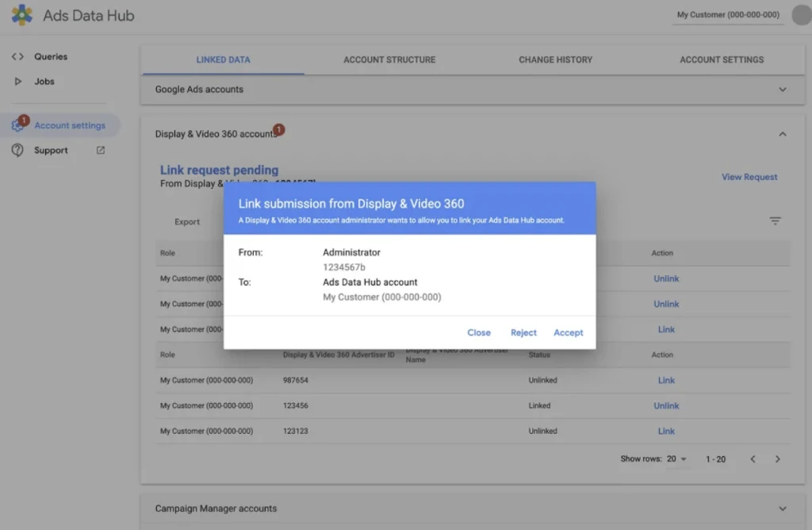
Task: Open Support in new window via external link icon
Action: coord(100,150)
